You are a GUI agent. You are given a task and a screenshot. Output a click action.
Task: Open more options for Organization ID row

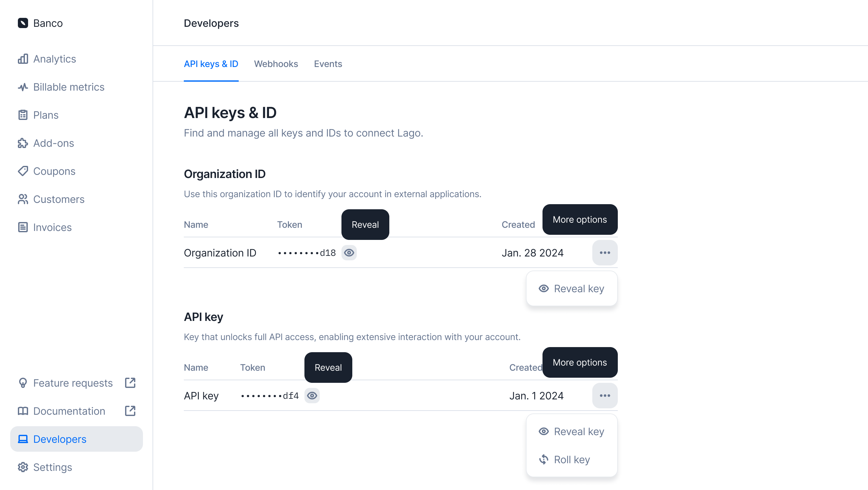(605, 253)
